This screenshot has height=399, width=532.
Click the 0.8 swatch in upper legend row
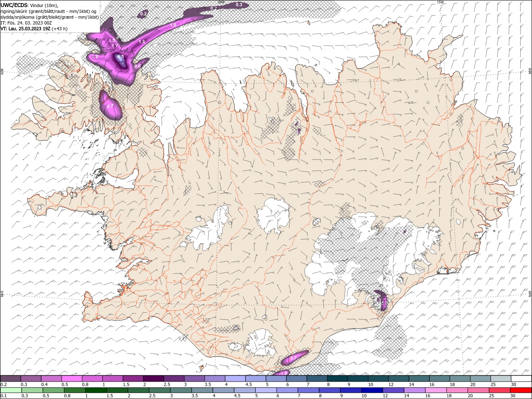pos(92,379)
